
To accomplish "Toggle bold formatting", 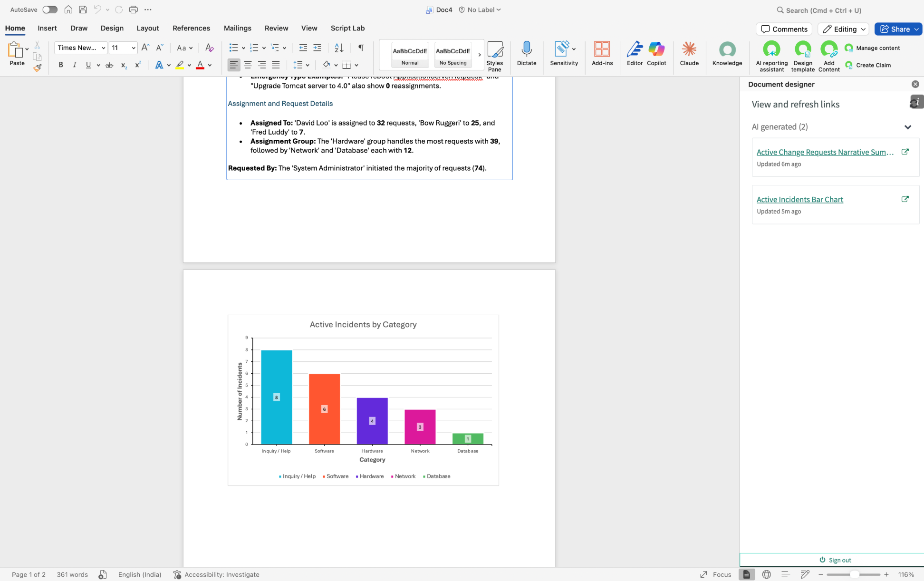I will pos(61,65).
